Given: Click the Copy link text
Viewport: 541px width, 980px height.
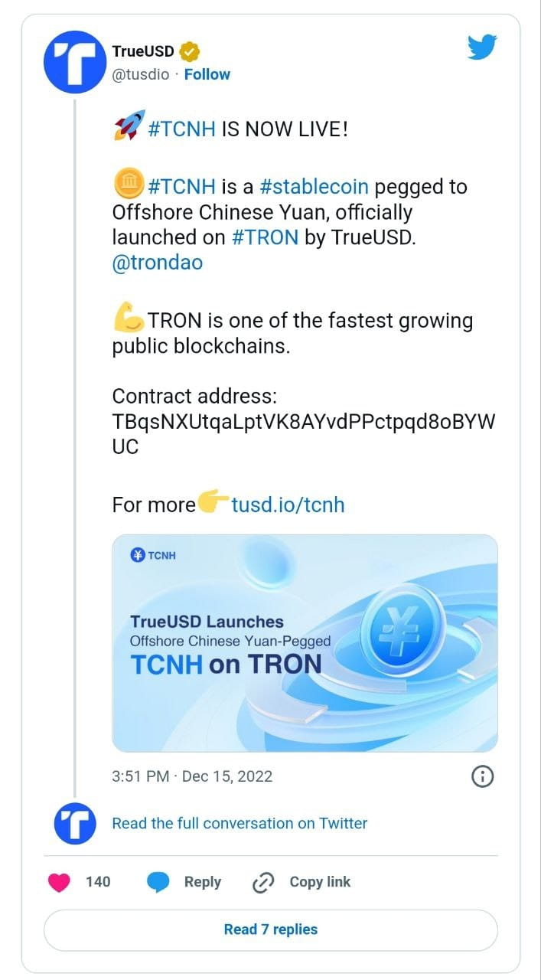Looking at the screenshot, I should click(x=320, y=882).
